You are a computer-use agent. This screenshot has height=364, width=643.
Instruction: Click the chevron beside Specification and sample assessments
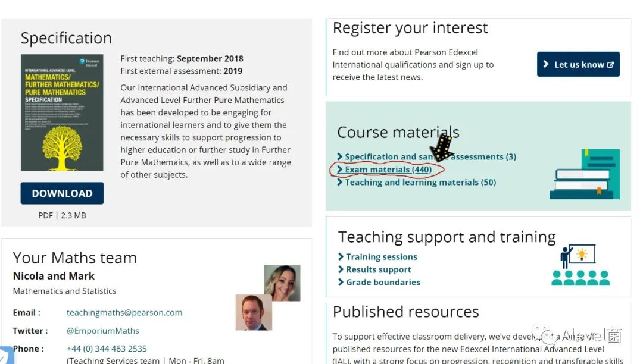tap(339, 156)
